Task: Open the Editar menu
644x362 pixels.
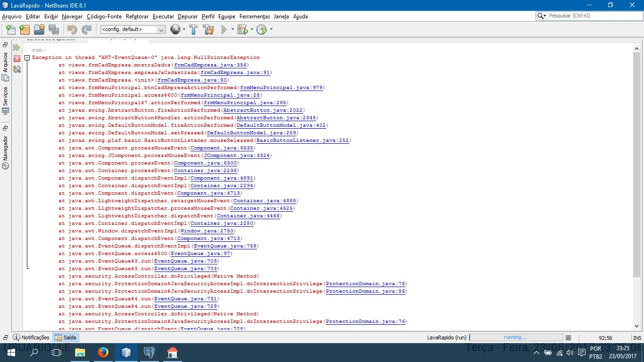Action: tap(33, 16)
